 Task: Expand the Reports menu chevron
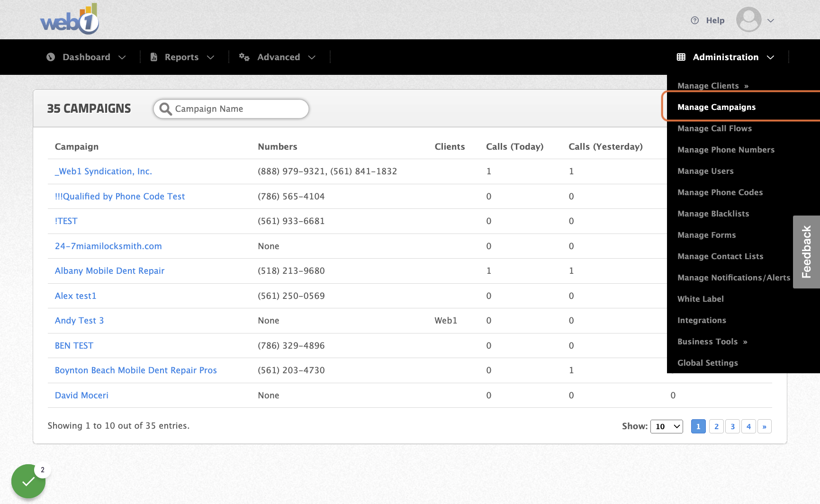coord(211,57)
